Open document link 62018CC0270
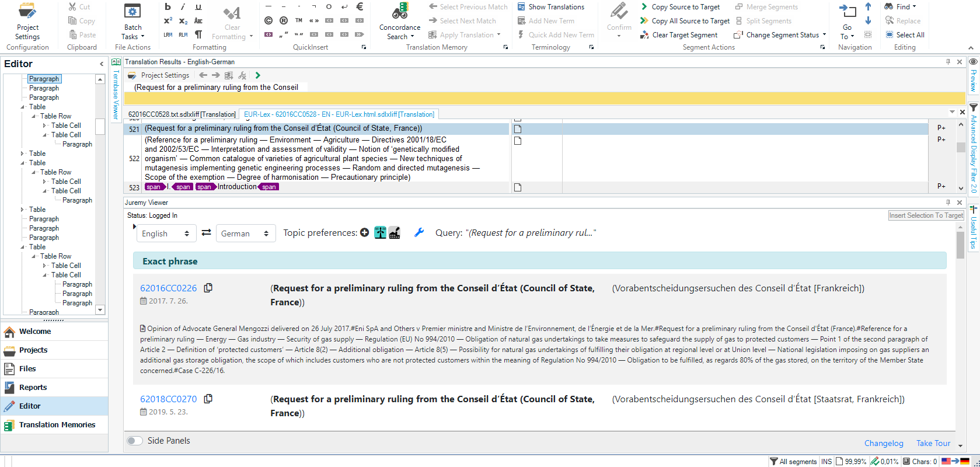 [169, 399]
